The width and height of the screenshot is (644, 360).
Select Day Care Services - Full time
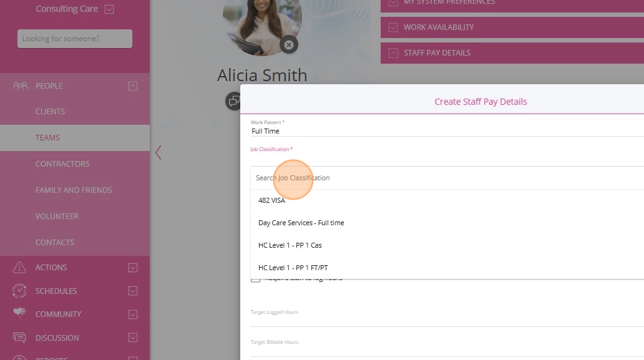(447, 223)
